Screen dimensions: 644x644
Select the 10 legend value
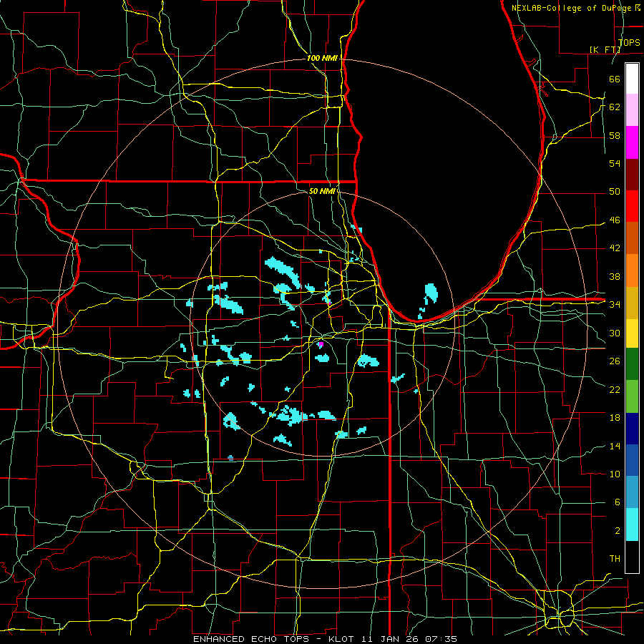click(615, 474)
